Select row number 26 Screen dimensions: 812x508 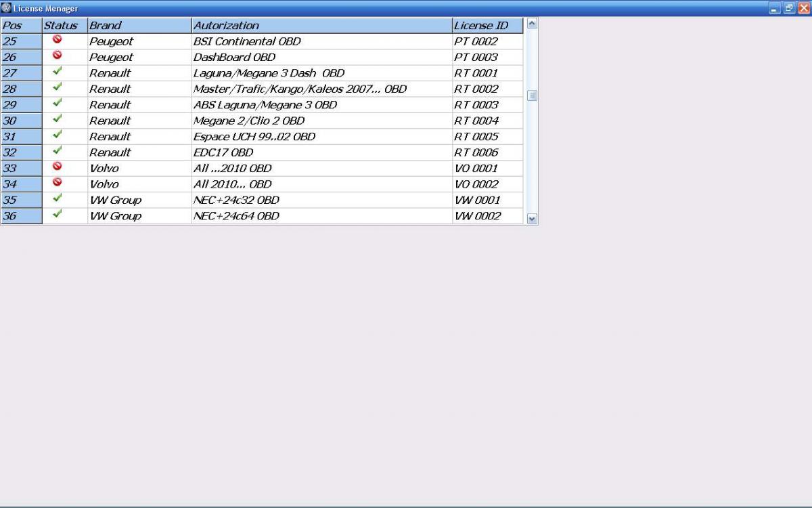click(x=22, y=58)
